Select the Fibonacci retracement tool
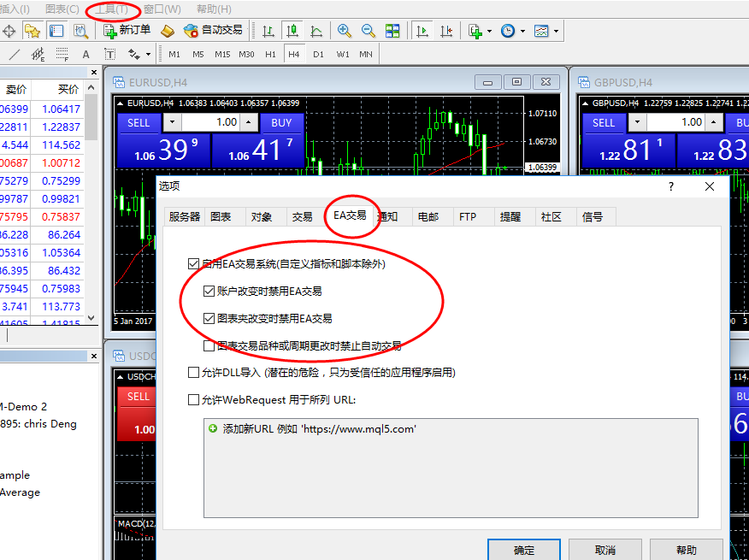Viewport: 749px width, 560px height. [61, 53]
